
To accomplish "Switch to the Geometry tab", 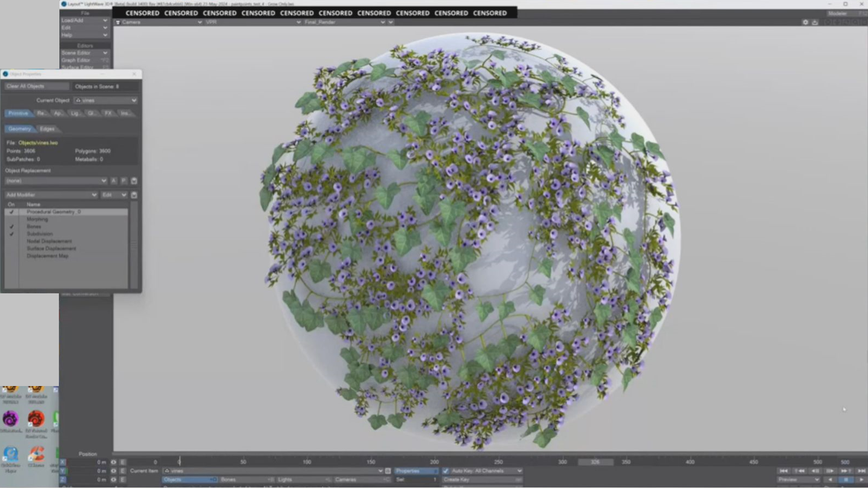I will pos(20,129).
